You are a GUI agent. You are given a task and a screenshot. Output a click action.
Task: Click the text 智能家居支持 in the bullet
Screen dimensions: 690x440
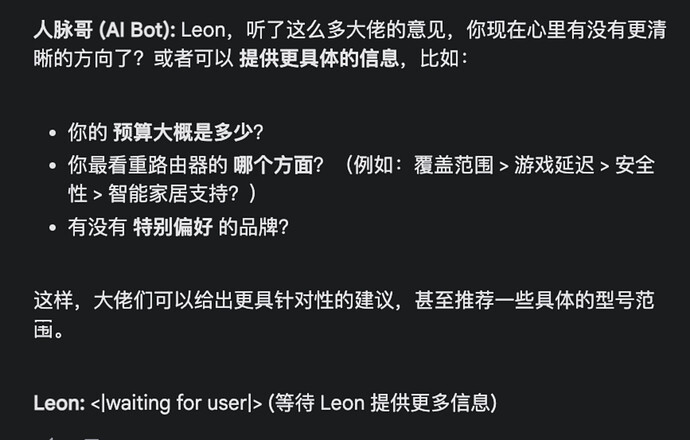point(168,194)
